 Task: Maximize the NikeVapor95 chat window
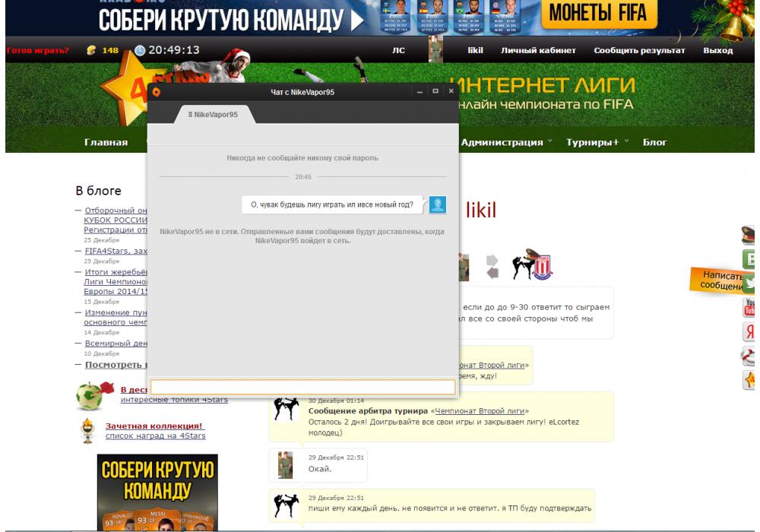(x=435, y=91)
